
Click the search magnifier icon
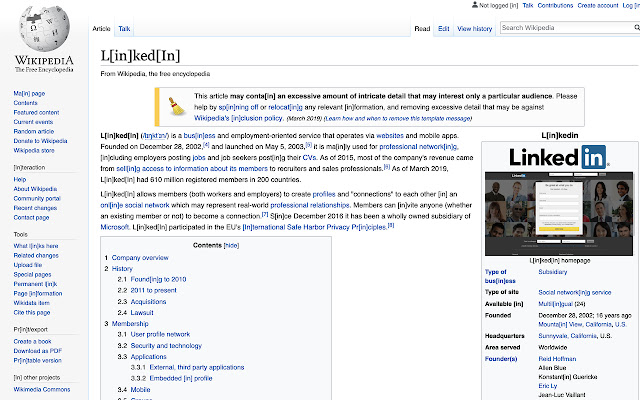point(636,28)
